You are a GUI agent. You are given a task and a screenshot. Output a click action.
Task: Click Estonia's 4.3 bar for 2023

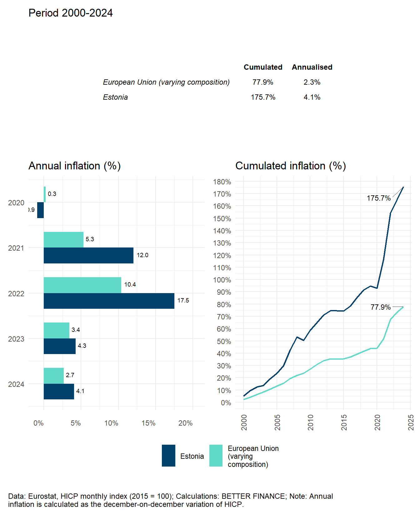59,346
